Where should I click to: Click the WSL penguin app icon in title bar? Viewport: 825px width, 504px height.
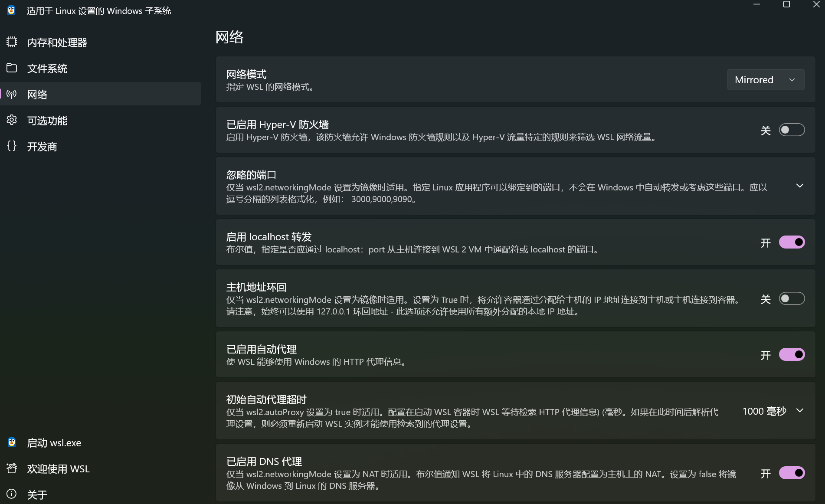tap(12, 10)
